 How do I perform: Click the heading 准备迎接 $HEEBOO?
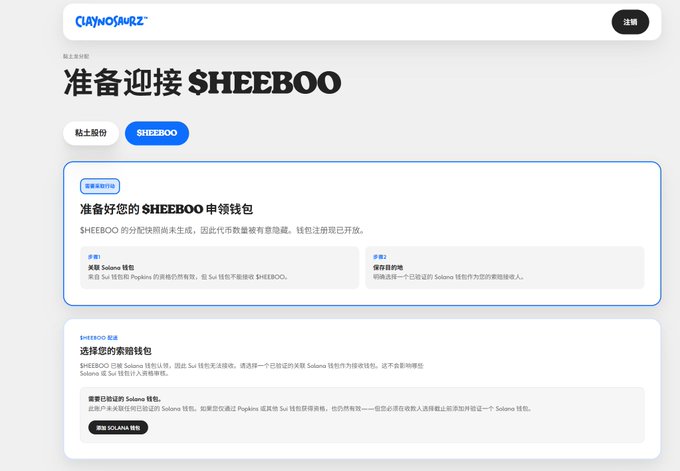pyautogui.click(x=202, y=82)
